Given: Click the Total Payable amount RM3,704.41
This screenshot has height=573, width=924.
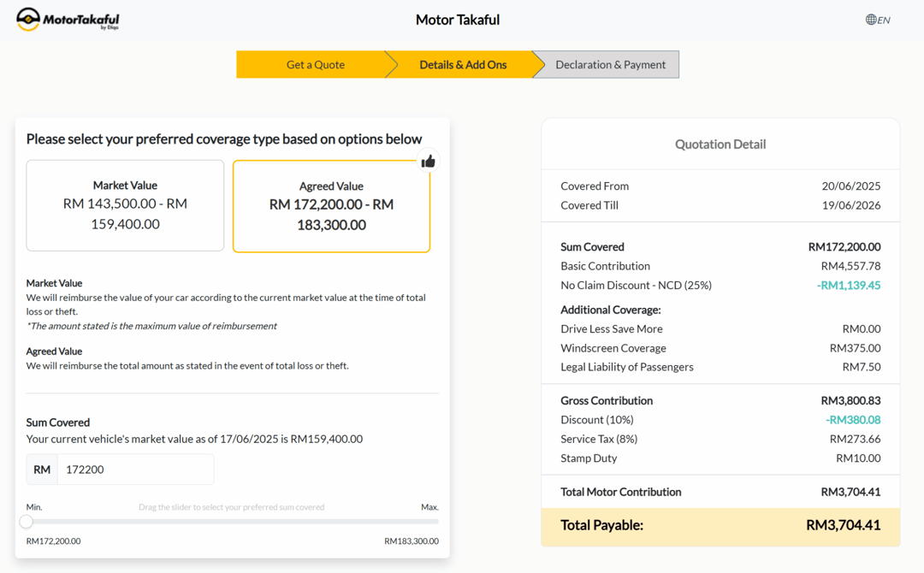Looking at the screenshot, I should coord(844,525).
